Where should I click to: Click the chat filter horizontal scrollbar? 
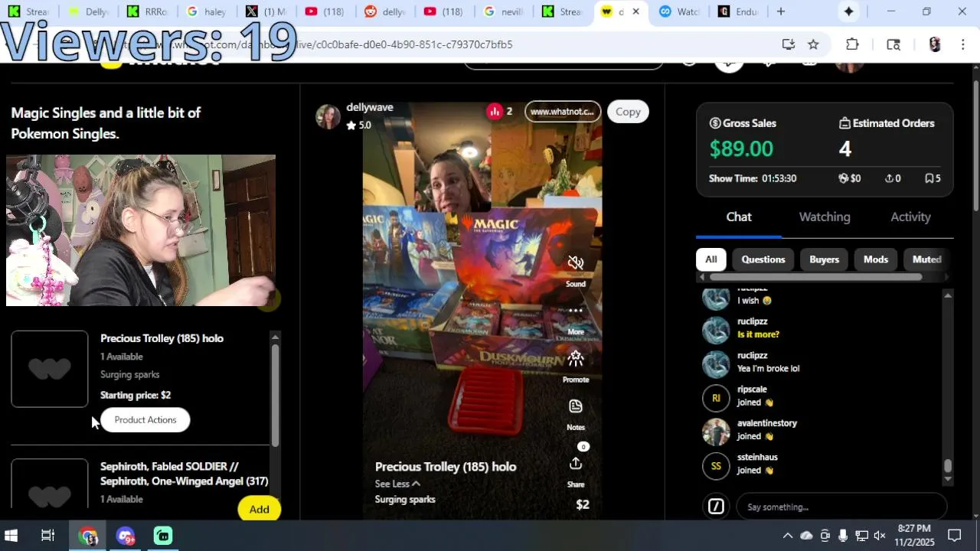tap(816, 277)
